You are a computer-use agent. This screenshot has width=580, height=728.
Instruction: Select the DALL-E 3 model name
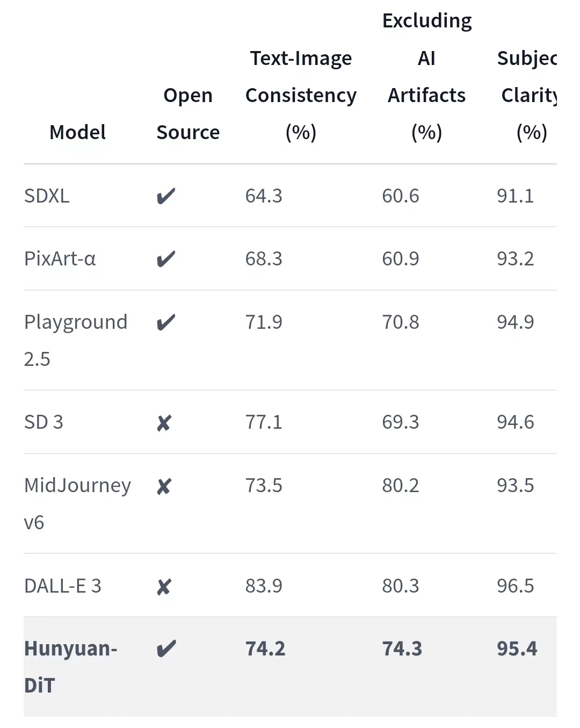[63, 586]
